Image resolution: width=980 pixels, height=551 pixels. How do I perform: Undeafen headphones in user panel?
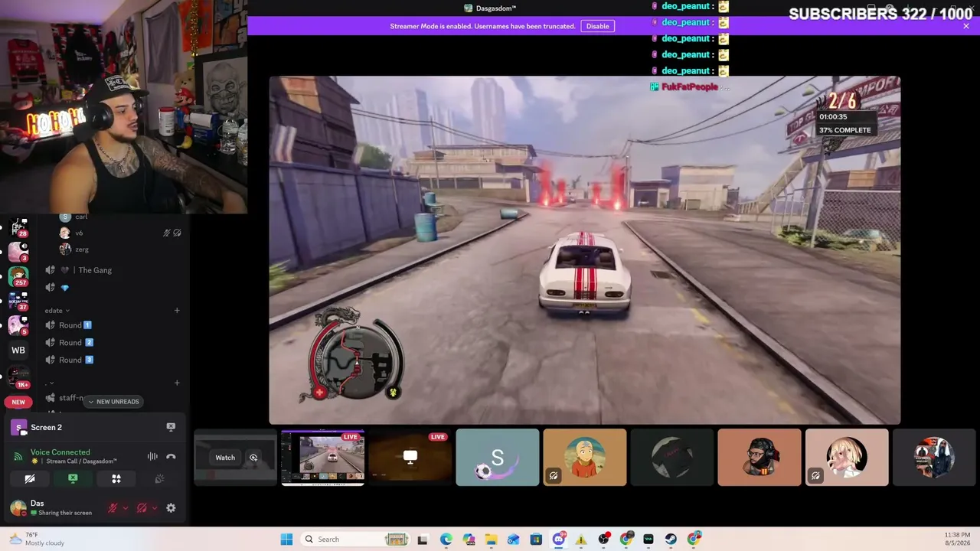[142, 508]
